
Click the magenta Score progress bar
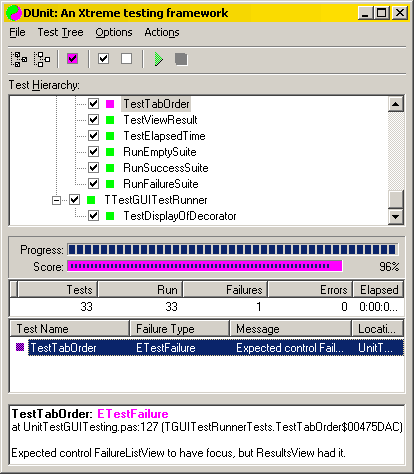pos(205,266)
